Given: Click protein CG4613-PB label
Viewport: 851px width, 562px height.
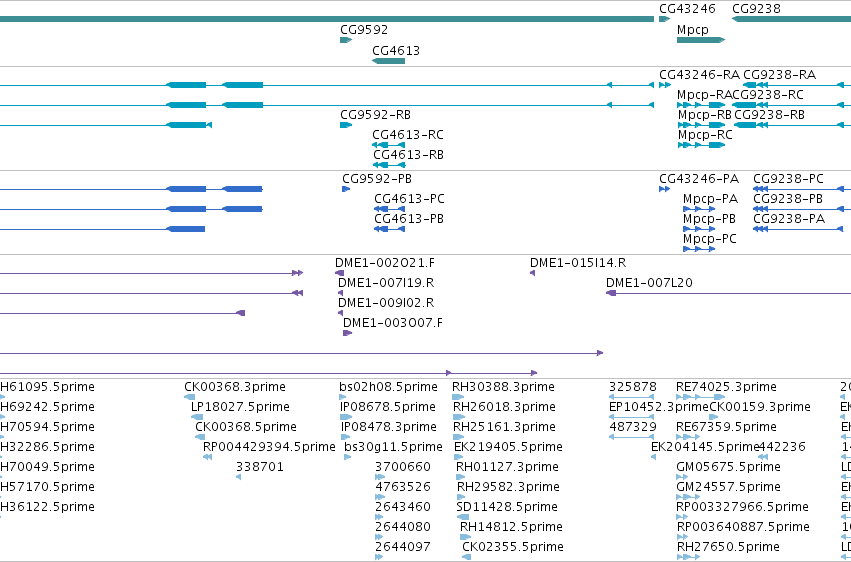Looking at the screenshot, I should (x=409, y=219).
